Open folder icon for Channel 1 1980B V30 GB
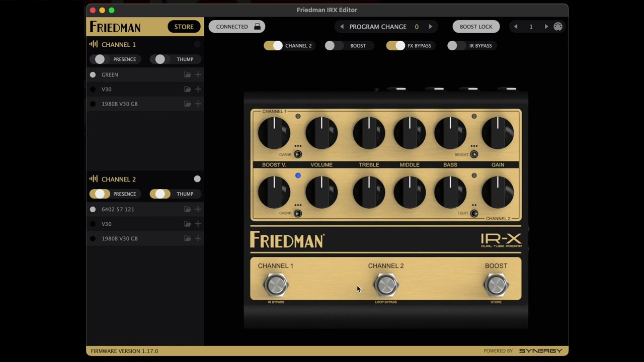The width and height of the screenshot is (644, 362). tap(187, 104)
